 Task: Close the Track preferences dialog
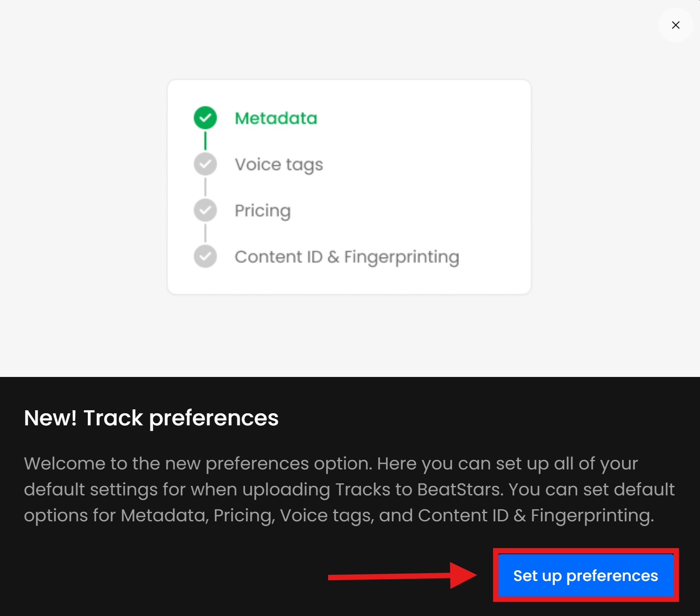[x=675, y=25]
